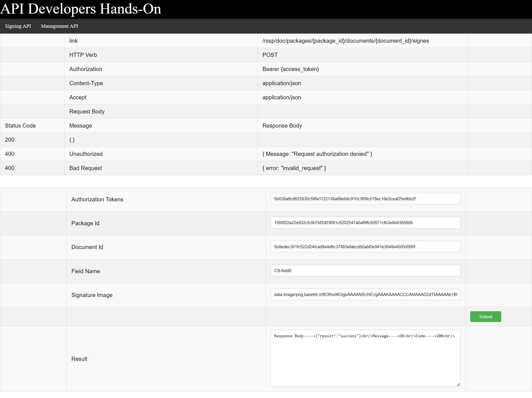Click the /rssp/doc/packages link path cell
The height and width of the screenshot is (398, 532).
click(x=346, y=41)
